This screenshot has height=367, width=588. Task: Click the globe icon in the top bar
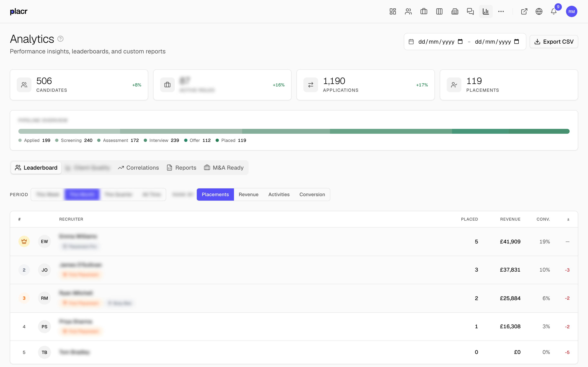coord(539,11)
